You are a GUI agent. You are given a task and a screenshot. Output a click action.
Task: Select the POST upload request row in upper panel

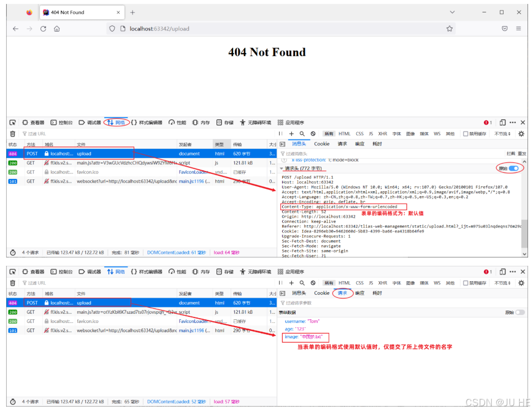(x=141, y=154)
